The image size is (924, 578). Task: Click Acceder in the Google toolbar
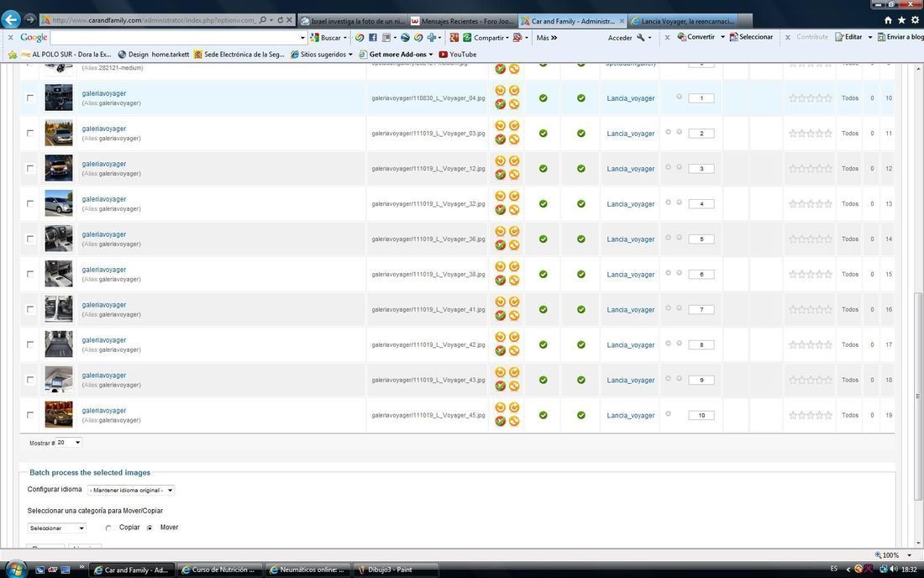point(620,38)
